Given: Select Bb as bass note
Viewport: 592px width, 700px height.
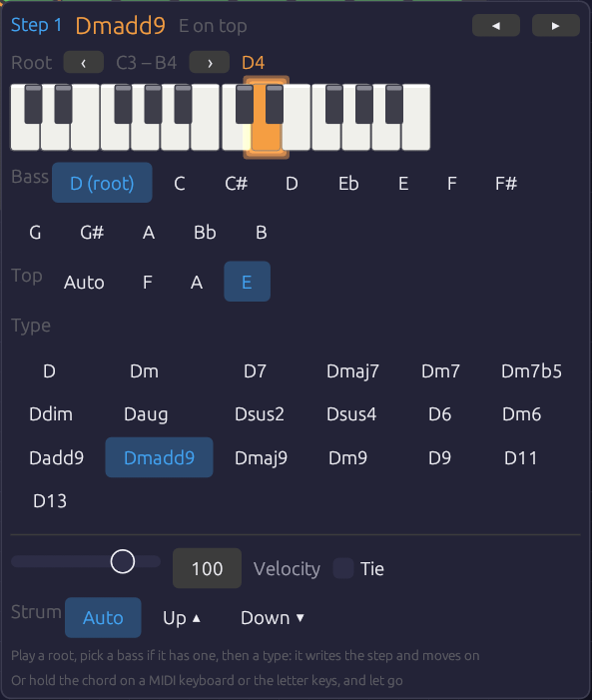Looking at the screenshot, I should tap(205, 232).
